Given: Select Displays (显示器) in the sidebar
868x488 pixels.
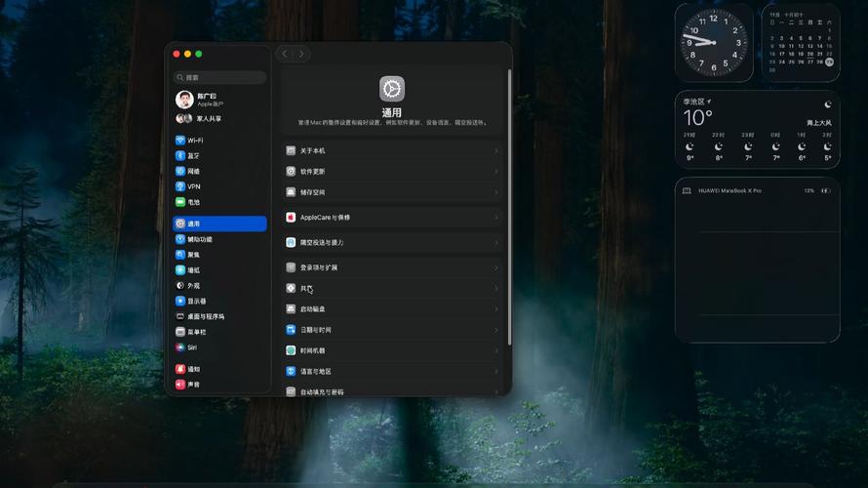Looking at the screenshot, I should tap(219, 302).
